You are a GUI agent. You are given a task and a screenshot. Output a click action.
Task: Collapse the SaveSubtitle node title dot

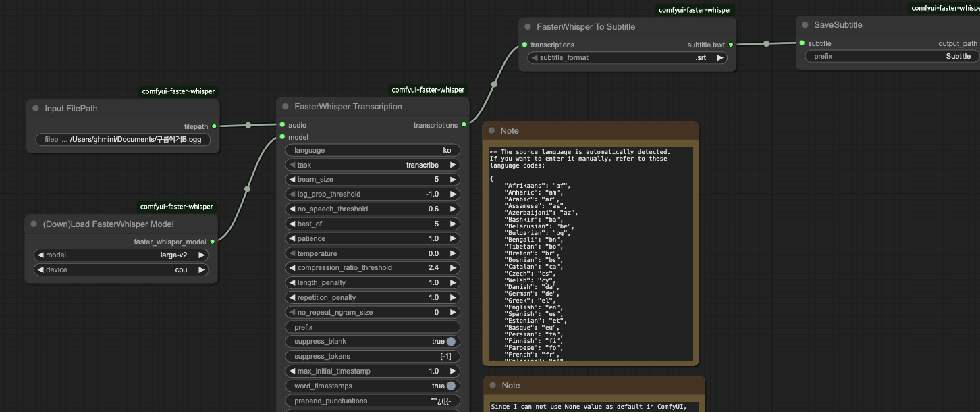point(805,25)
